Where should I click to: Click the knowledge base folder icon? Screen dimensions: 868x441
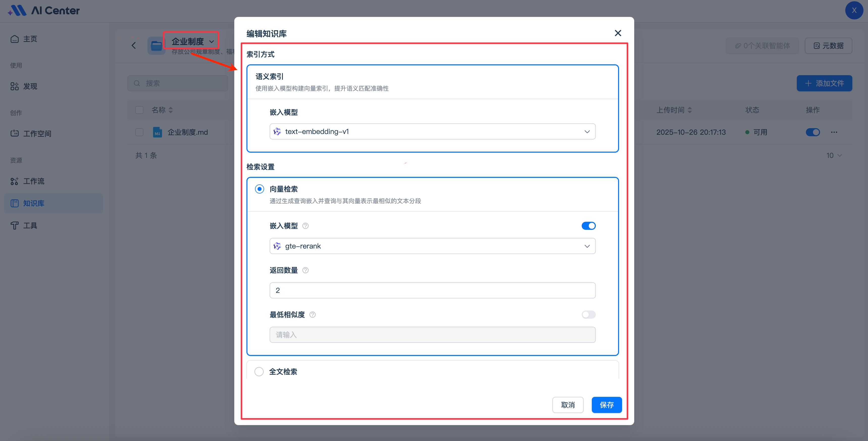pyautogui.click(x=156, y=45)
